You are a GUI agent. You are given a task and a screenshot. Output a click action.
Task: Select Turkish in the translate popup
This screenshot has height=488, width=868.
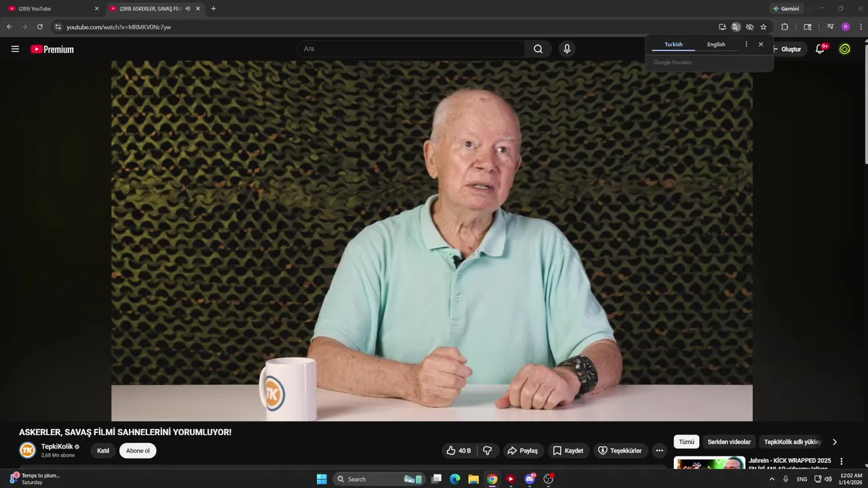(673, 44)
